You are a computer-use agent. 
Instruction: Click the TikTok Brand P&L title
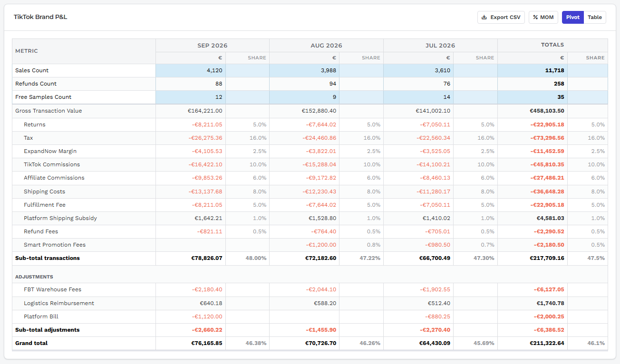(x=40, y=17)
